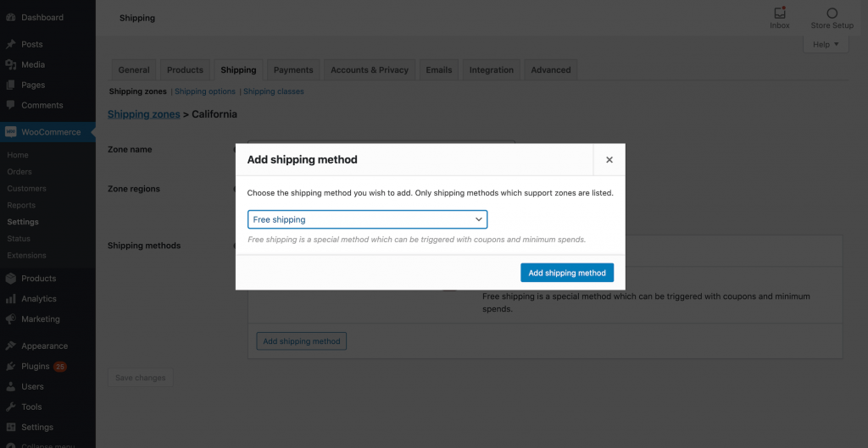Click the Dashboard icon in sidebar
868x448 pixels.
[10, 17]
